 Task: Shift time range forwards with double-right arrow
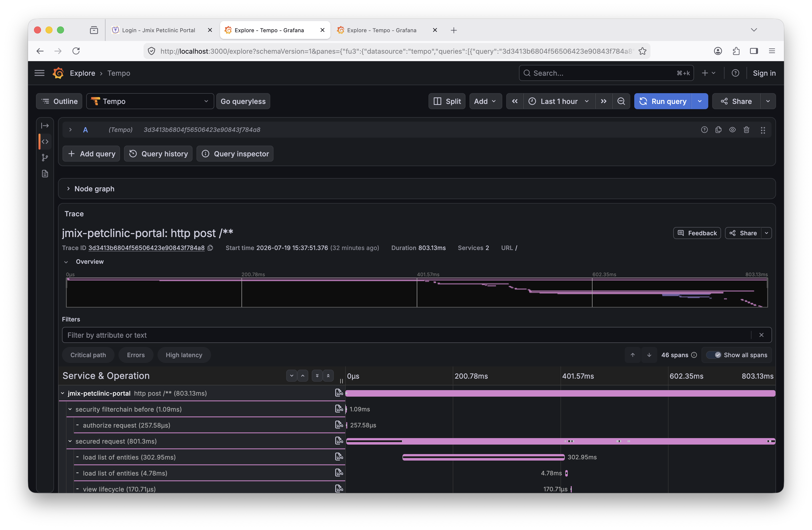click(x=603, y=101)
